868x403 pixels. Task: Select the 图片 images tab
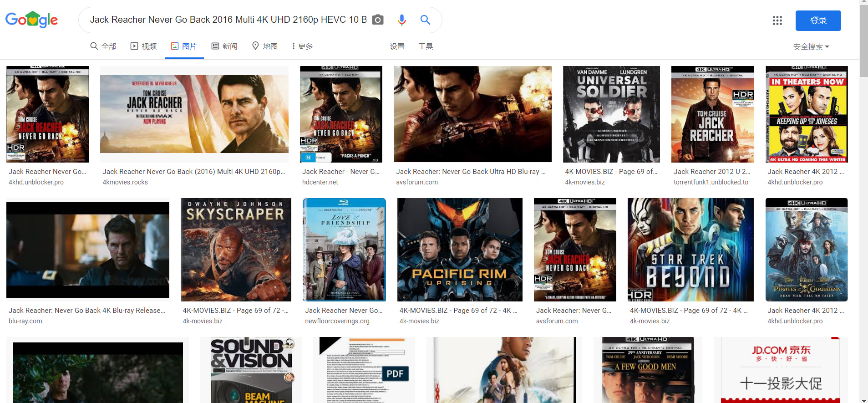click(x=184, y=46)
